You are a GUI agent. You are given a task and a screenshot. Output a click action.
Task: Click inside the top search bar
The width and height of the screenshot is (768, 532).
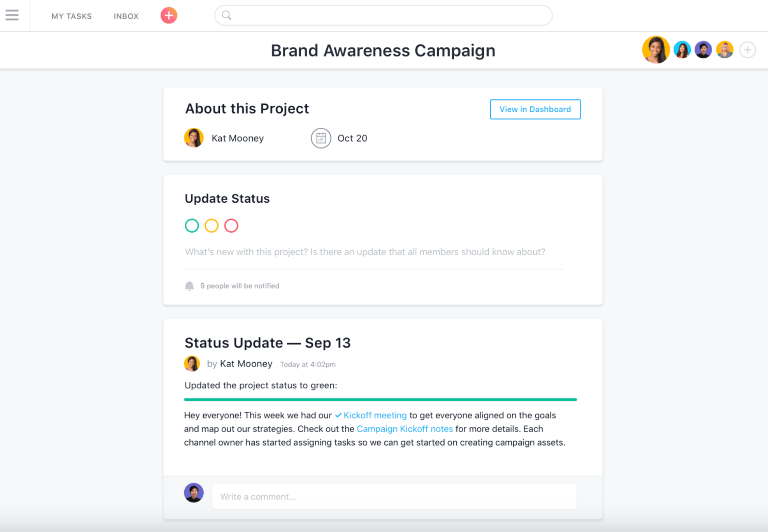pos(383,15)
